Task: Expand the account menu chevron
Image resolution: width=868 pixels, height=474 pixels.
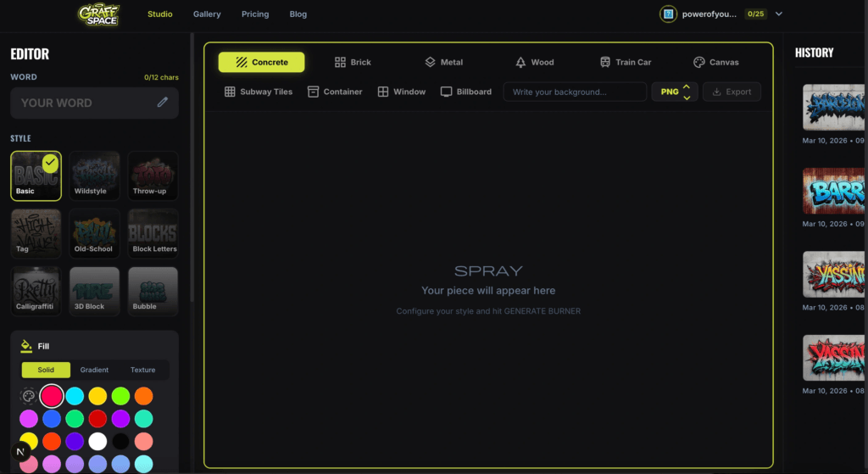Action: tap(779, 14)
